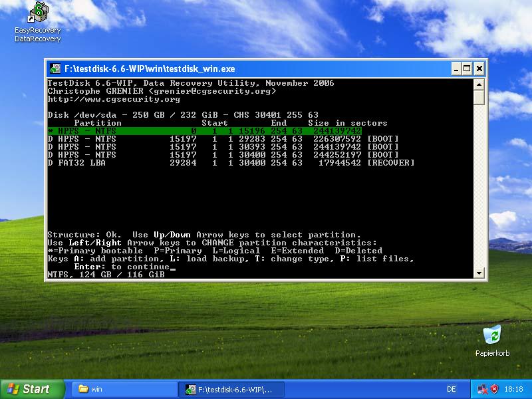Click the 'Enter: to continue' prompt
This screenshot has height=399, width=532.
click(122, 267)
